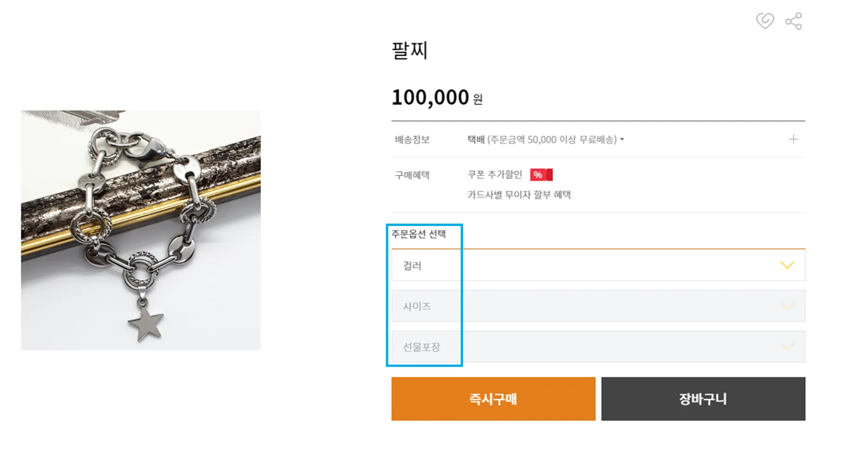
Task: Click the 카드사별 무이자 할부 혜택 link
Action: (x=519, y=195)
